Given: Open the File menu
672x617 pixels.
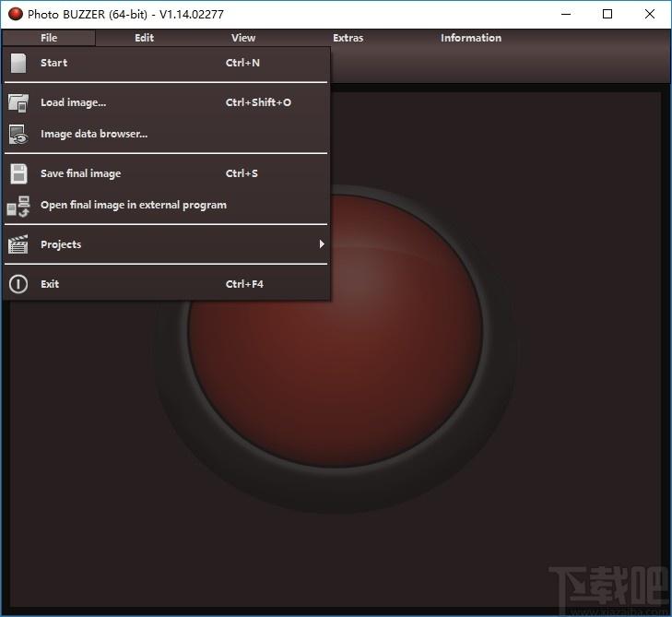Looking at the screenshot, I should 49,38.
